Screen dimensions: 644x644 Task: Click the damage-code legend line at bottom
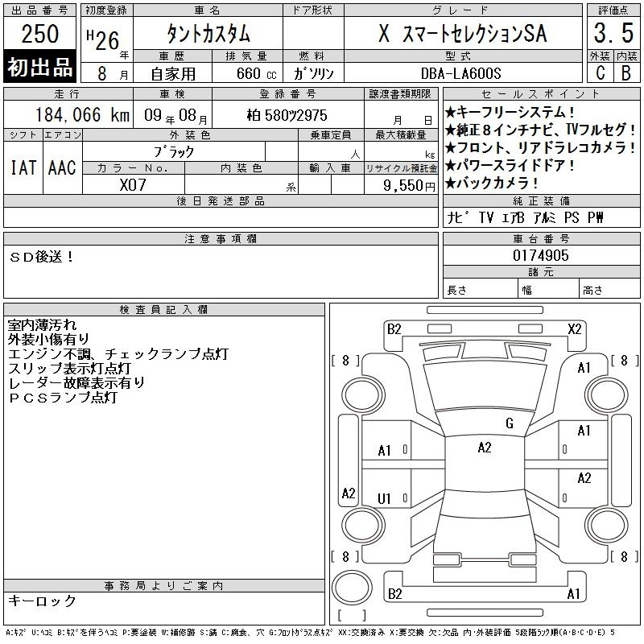tap(310, 633)
